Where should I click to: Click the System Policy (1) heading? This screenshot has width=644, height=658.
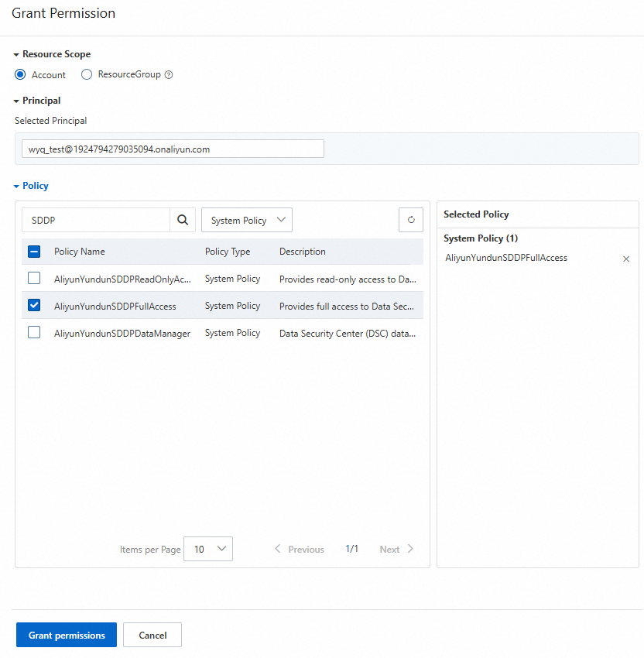(x=481, y=238)
